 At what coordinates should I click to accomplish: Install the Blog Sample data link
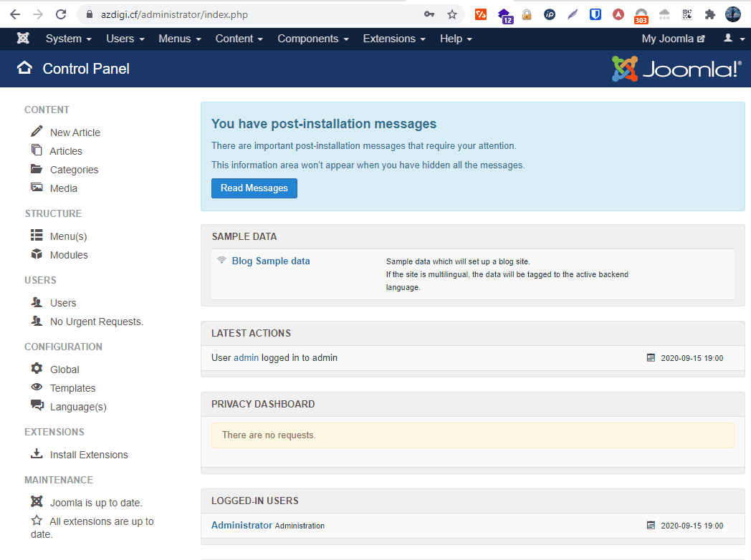[x=271, y=261]
